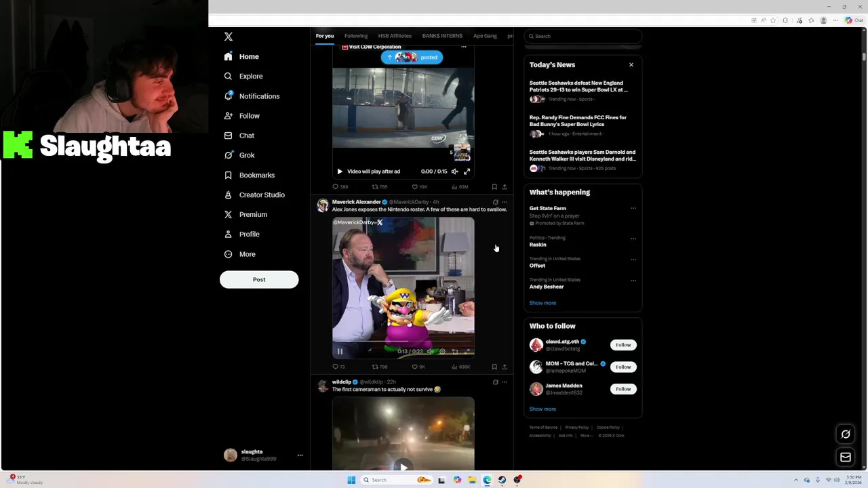The width and height of the screenshot is (868, 488).
Task: Fullscreen the Alex Jones video
Action: click(467, 351)
